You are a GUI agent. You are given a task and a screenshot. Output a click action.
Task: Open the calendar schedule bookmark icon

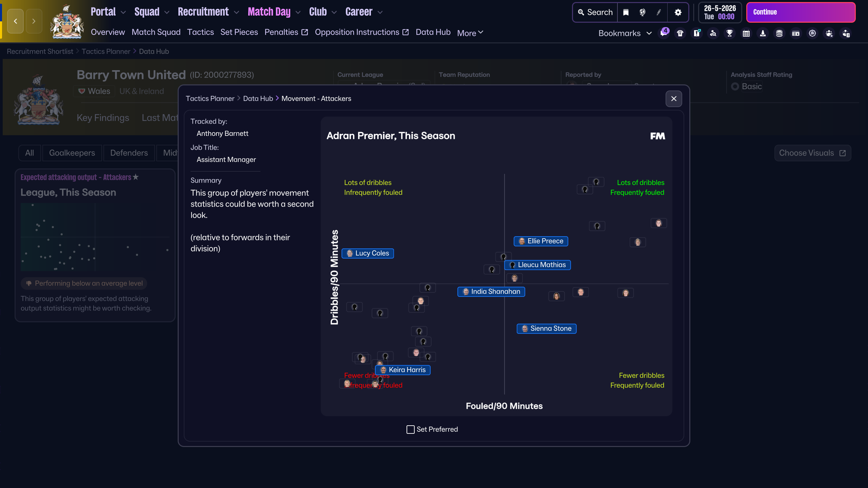click(x=746, y=33)
